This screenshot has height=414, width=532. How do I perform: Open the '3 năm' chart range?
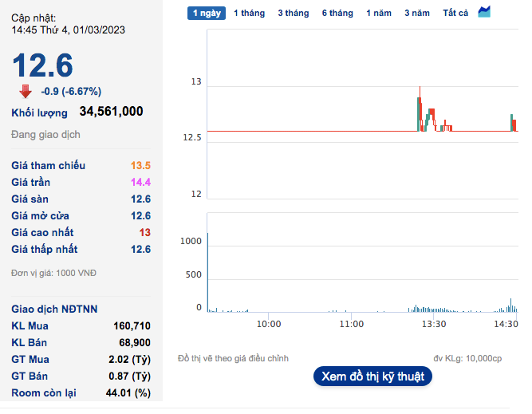[x=417, y=13]
